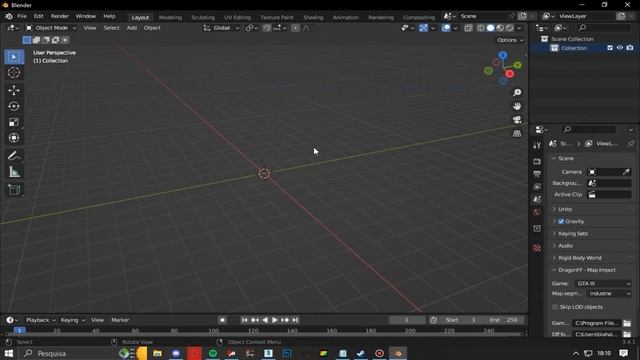Open Game GTA III dropdown

pos(603,283)
